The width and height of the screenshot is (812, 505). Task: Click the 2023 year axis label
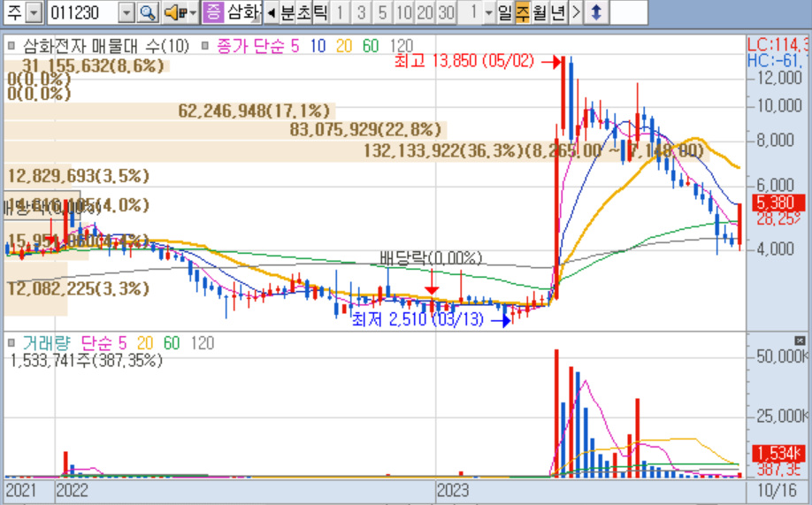[x=453, y=490]
